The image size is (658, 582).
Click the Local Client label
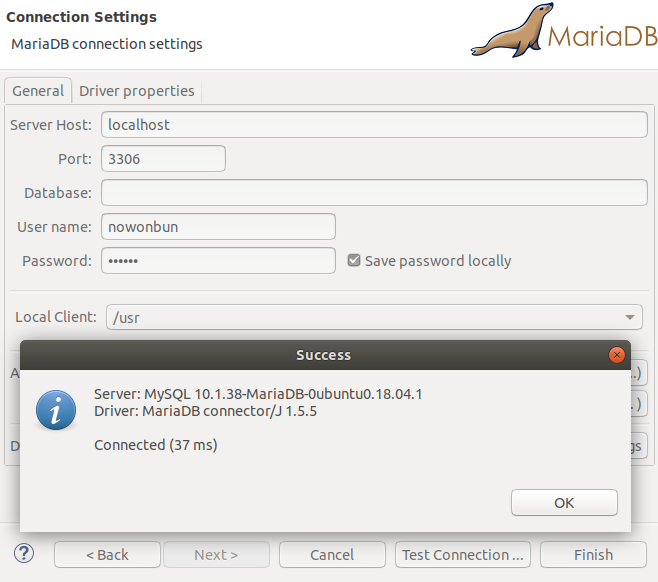56,317
